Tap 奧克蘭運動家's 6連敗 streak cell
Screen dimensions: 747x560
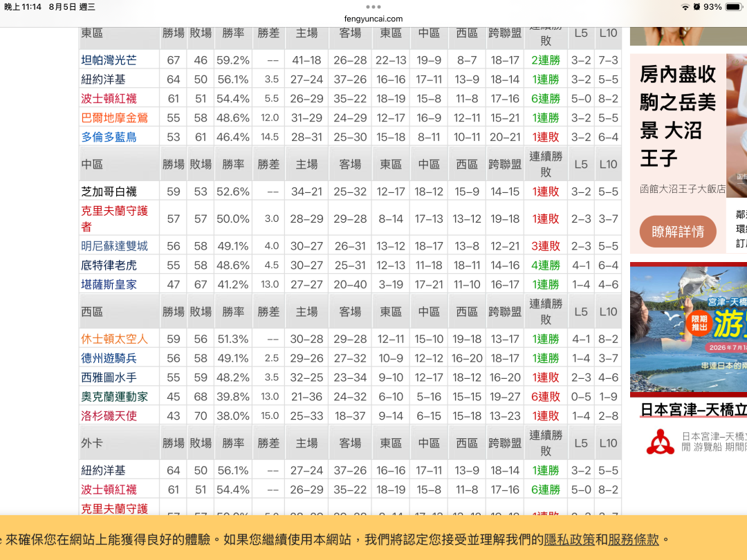(x=546, y=396)
